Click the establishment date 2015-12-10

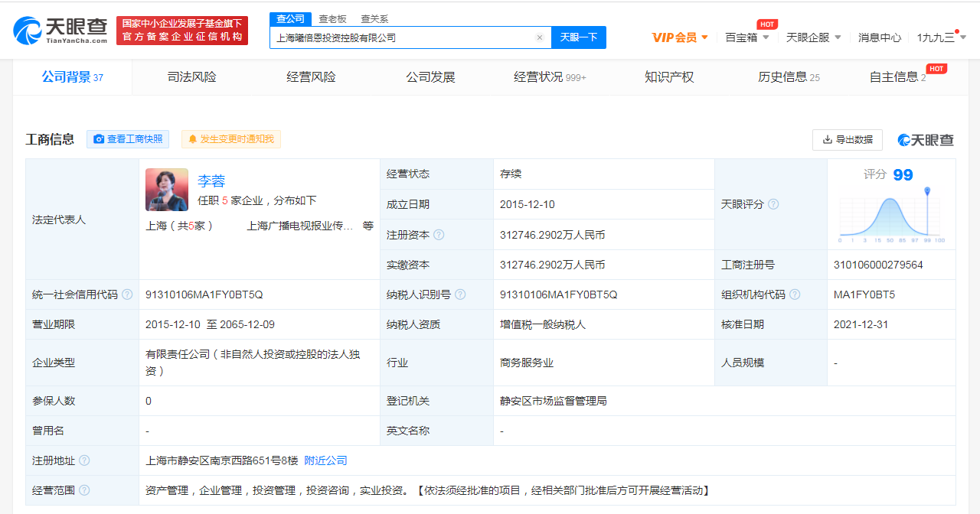[528, 204]
